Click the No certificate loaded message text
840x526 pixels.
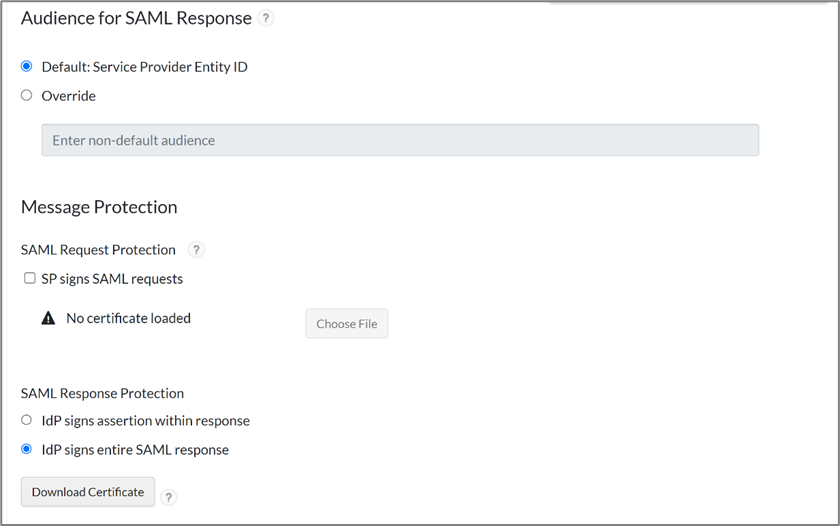[128, 319]
